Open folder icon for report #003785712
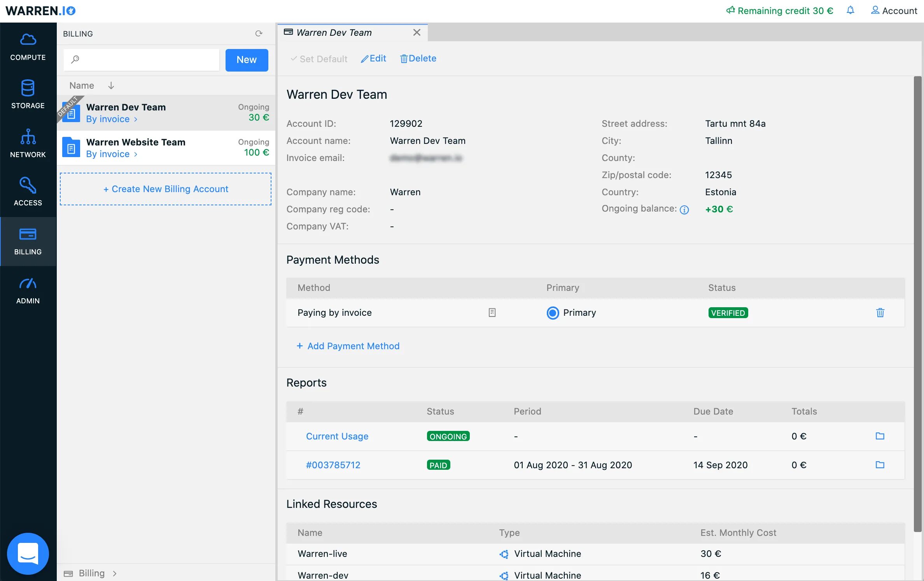The height and width of the screenshot is (581, 924). [x=880, y=465]
